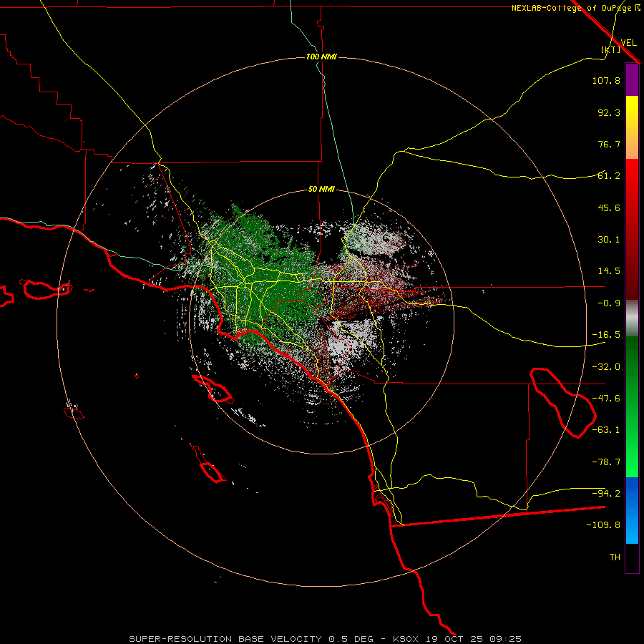Select the gray segment of the velocity scale

click(x=632, y=318)
